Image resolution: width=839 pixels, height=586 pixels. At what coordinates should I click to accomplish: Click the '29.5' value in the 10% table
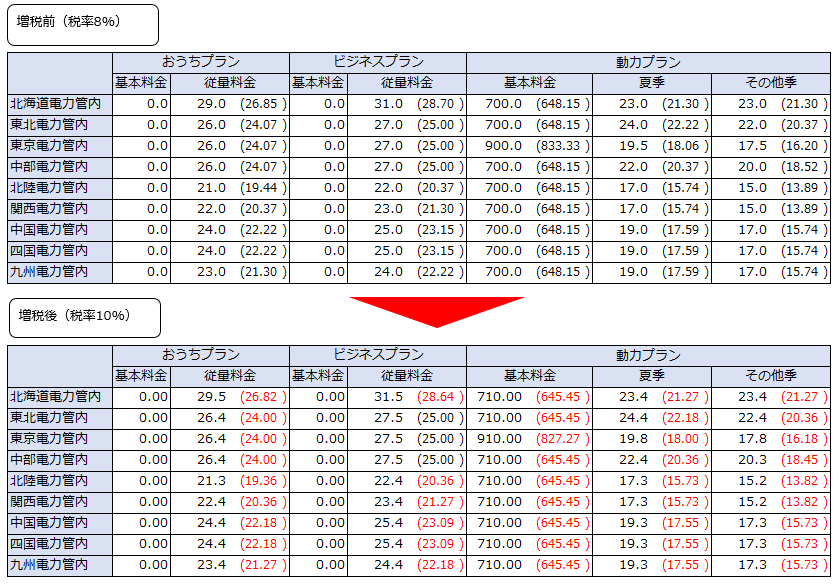(x=211, y=397)
